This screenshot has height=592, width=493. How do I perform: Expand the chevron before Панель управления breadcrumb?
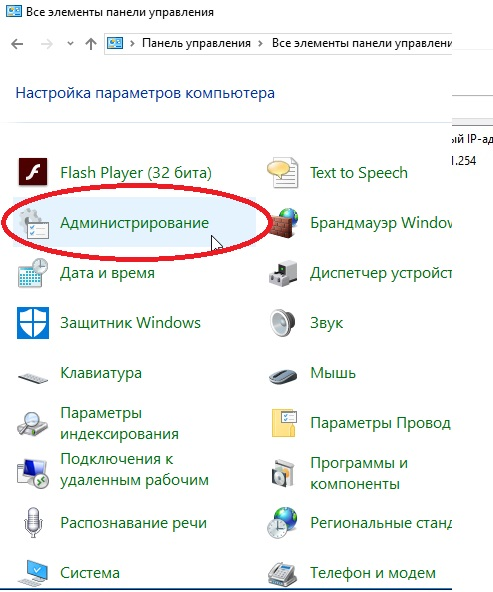click(132, 43)
